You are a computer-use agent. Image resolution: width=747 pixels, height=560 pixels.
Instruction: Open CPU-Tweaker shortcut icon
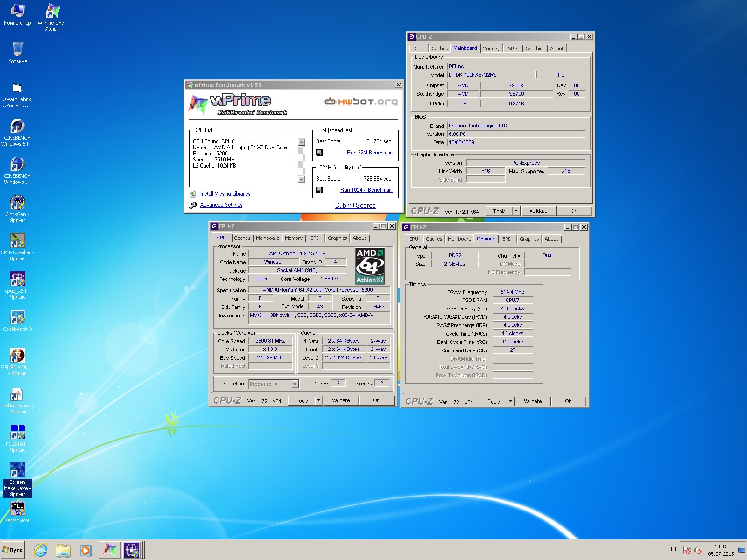[x=17, y=248]
